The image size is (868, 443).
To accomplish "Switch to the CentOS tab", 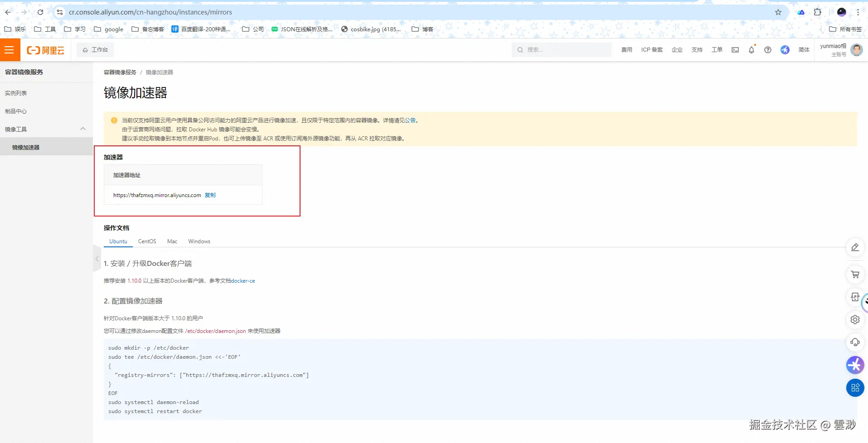I will (x=147, y=241).
